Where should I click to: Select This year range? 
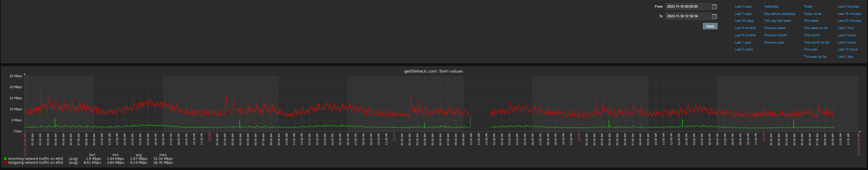pos(810,49)
